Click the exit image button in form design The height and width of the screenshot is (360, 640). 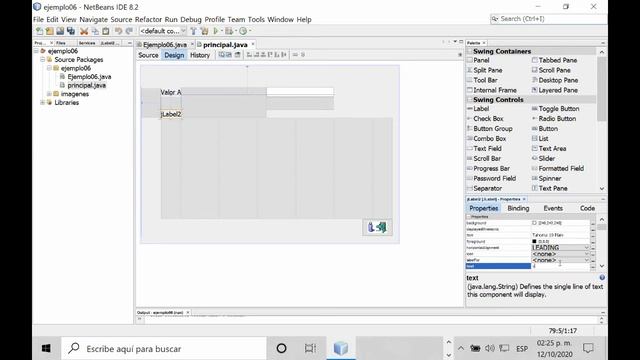[377, 227]
